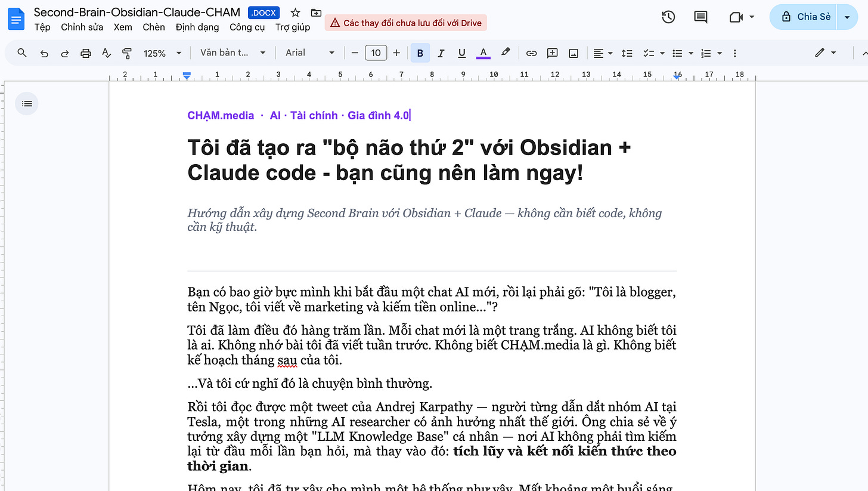
Task: Open the Định dạng menu
Action: click(x=197, y=27)
